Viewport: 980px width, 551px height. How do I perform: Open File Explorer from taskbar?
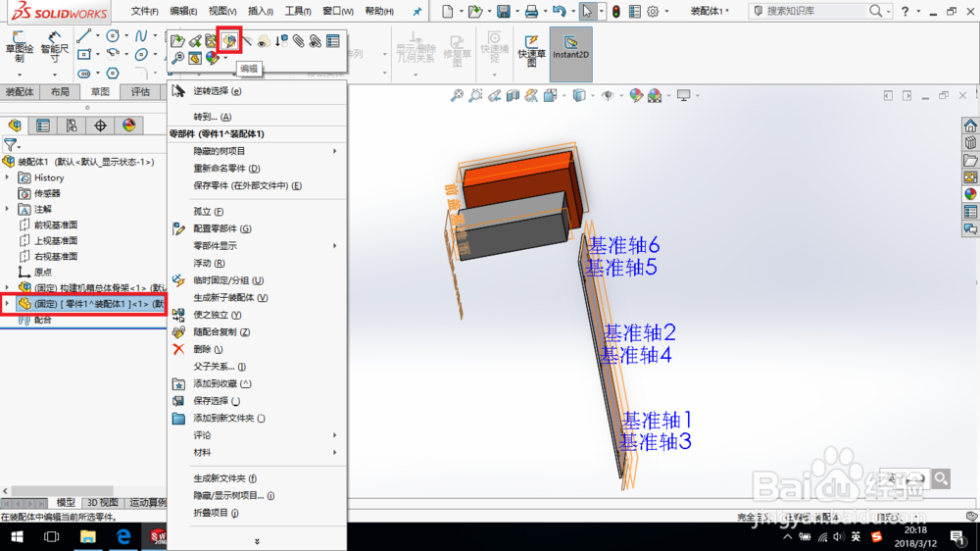(x=87, y=536)
